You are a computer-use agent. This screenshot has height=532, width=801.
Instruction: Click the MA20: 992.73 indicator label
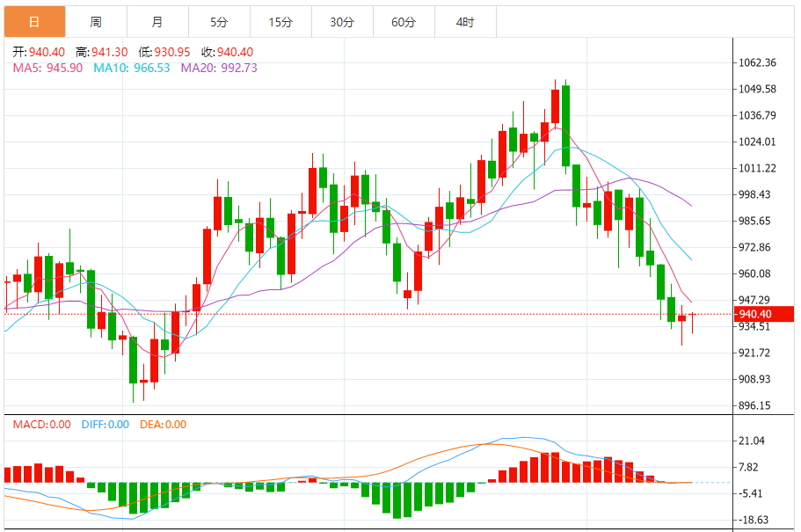pos(219,68)
